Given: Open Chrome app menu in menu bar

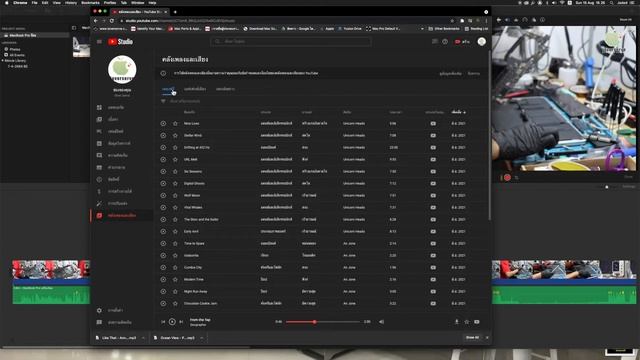Looking at the screenshot, I should click(20, 2).
